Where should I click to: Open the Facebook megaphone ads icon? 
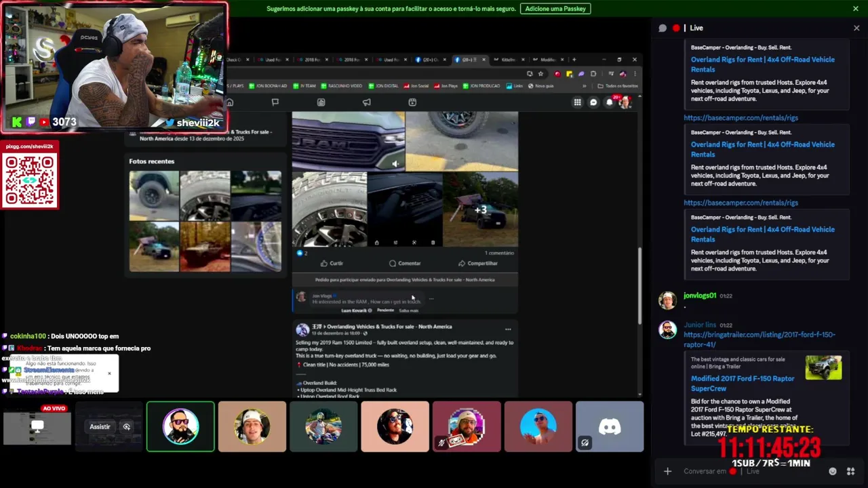[x=366, y=102]
